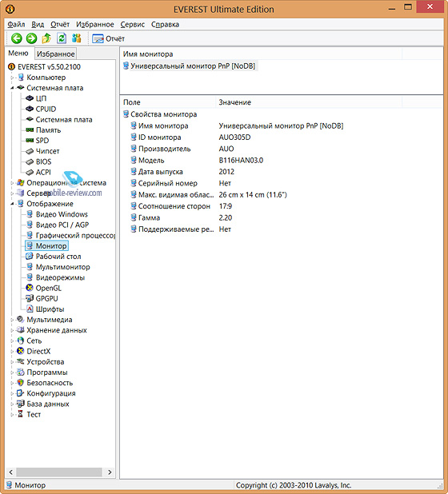Select the Дата выпуска row
The height and width of the screenshot is (494, 448).
[282, 172]
